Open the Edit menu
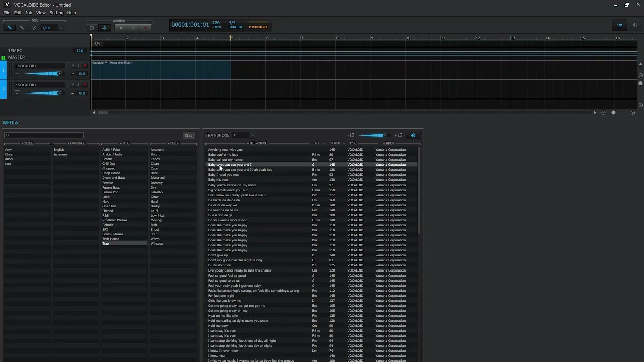Viewport: 644px width, 362px height. (x=18, y=13)
